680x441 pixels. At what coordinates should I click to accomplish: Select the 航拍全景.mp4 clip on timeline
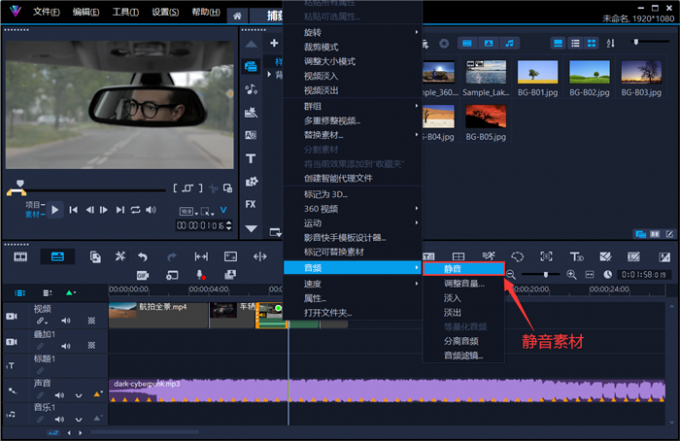(158, 315)
